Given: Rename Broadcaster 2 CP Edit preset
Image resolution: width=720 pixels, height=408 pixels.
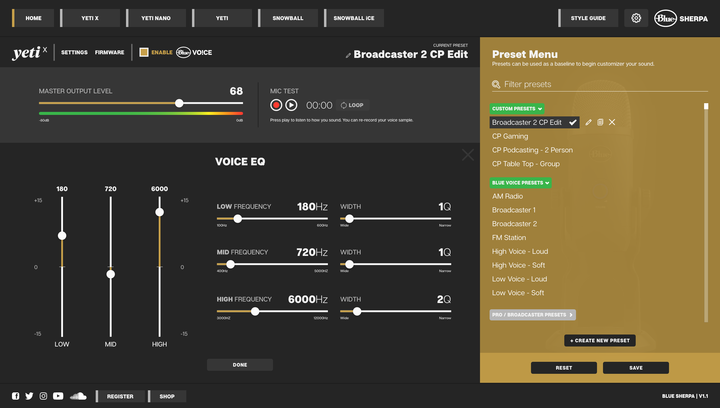Looking at the screenshot, I should pyautogui.click(x=588, y=122).
